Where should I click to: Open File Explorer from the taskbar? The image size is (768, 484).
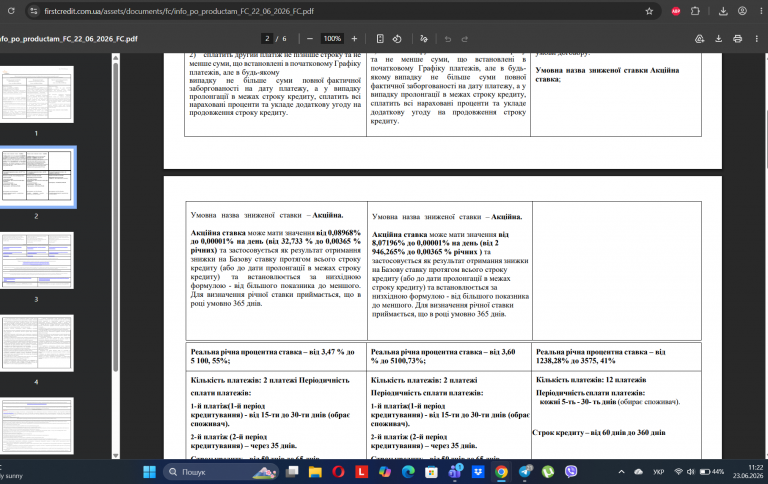(x=315, y=472)
